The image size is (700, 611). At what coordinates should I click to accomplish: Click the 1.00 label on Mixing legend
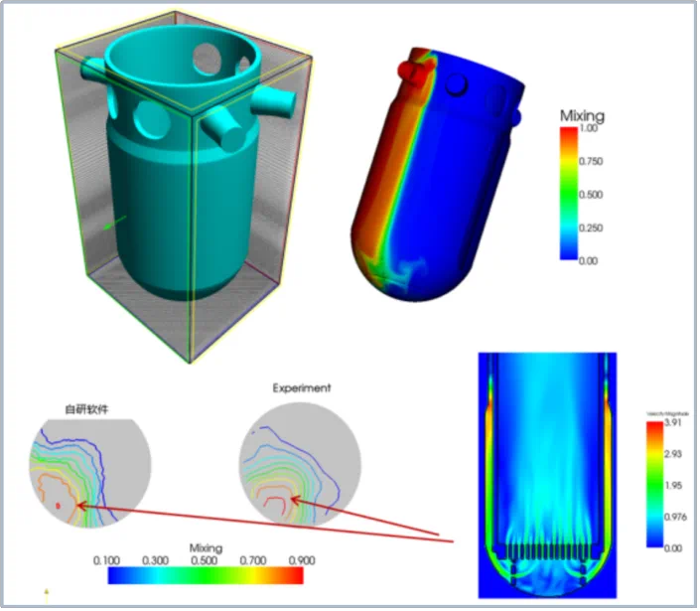(x=590, y=128)
